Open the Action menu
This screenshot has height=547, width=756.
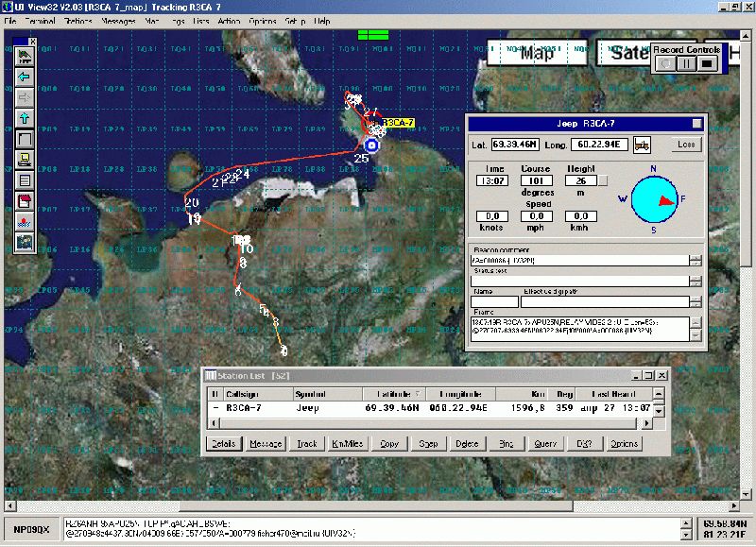coord(228,20)
